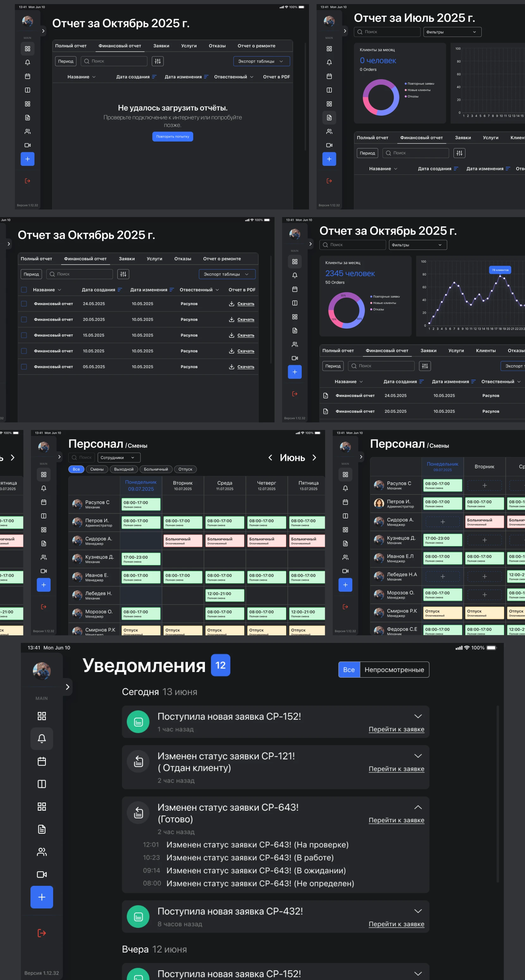This screenshot has width=525, height=980.
Task: Switch to the Непросмотренные notifications tab
Action: click(394, 669)
